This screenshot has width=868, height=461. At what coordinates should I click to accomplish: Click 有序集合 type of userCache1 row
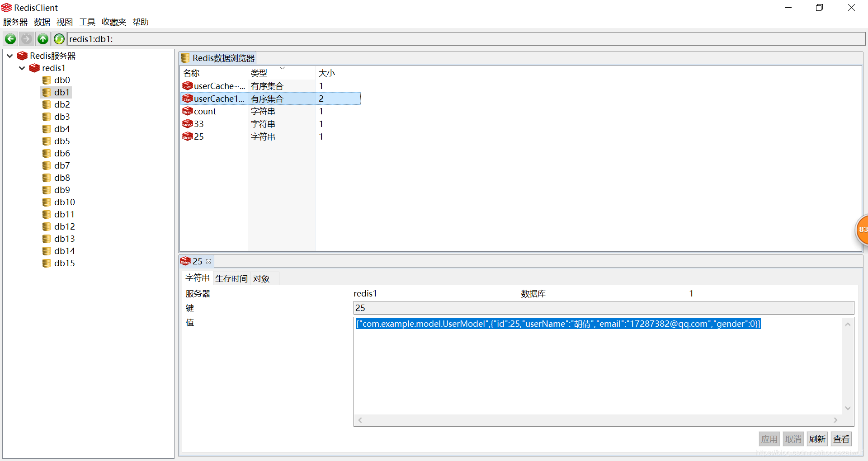click(x=267, y=99)
